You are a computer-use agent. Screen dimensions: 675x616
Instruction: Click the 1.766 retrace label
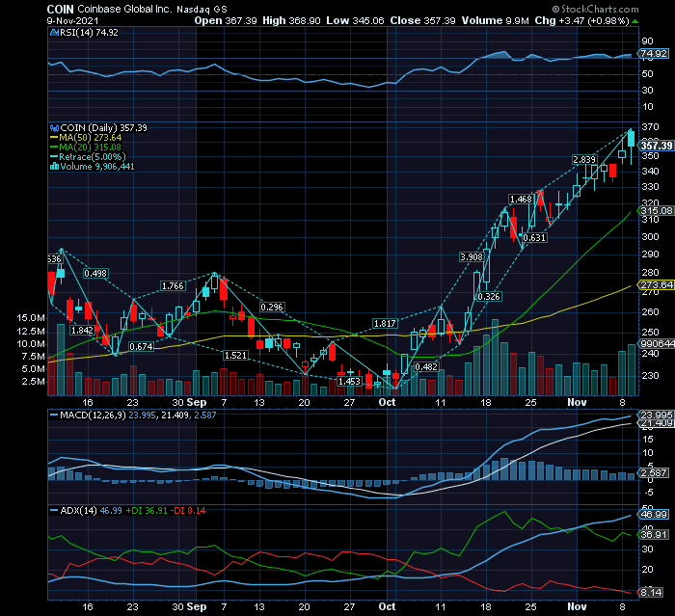(173, 286)
